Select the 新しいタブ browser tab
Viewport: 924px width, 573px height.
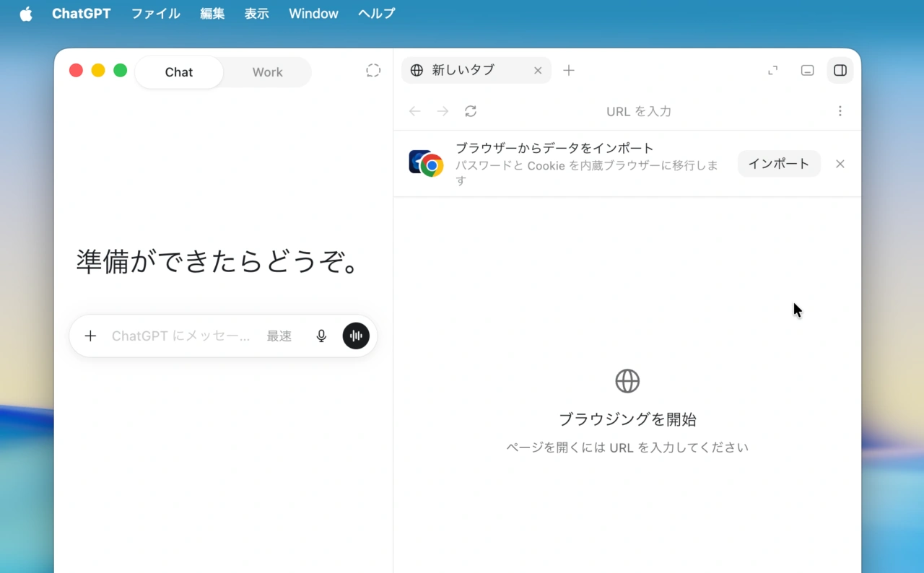pyautogui.click(x=476, y=70)
